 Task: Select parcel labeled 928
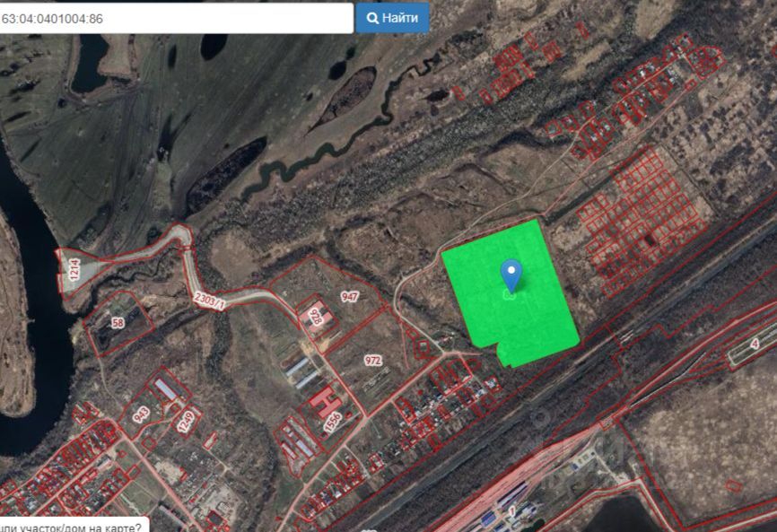click(x=315, y=317)
